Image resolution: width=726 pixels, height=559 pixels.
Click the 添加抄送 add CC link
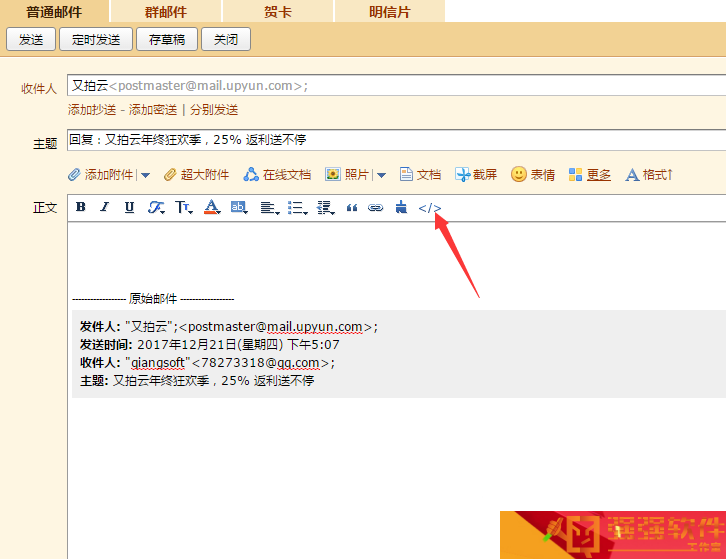click(x=91, y=110)
